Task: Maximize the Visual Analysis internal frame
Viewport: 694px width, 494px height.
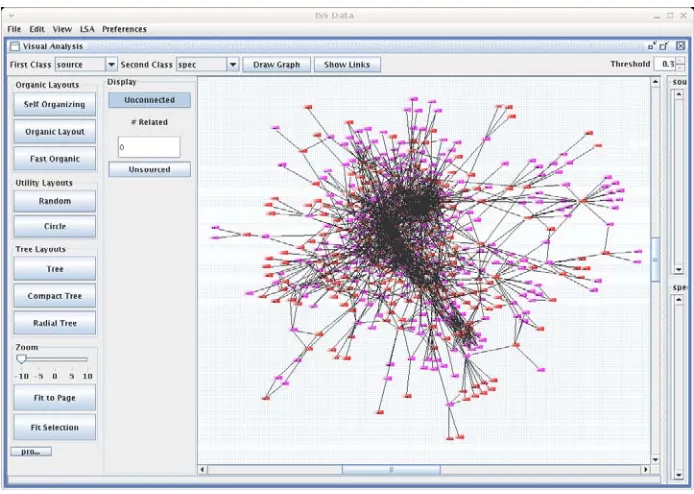Action: [x=664, y=46]
